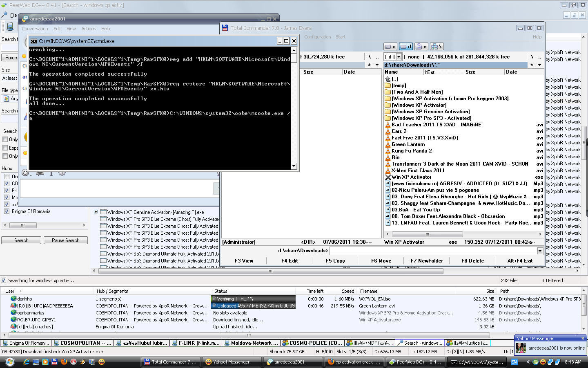Click the VLC icon for Cars 2
The width and height of the screenshot is (588, 368).
click(388, 131)
